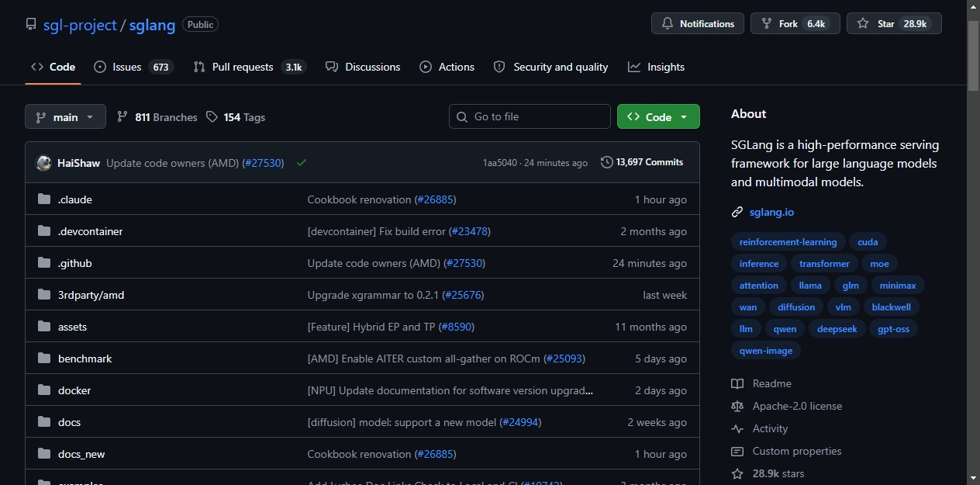Click the green check status icon
Image resolution: width=980 pixels, height=485 pixels.
pyautogui.click(x=301, y=163)
